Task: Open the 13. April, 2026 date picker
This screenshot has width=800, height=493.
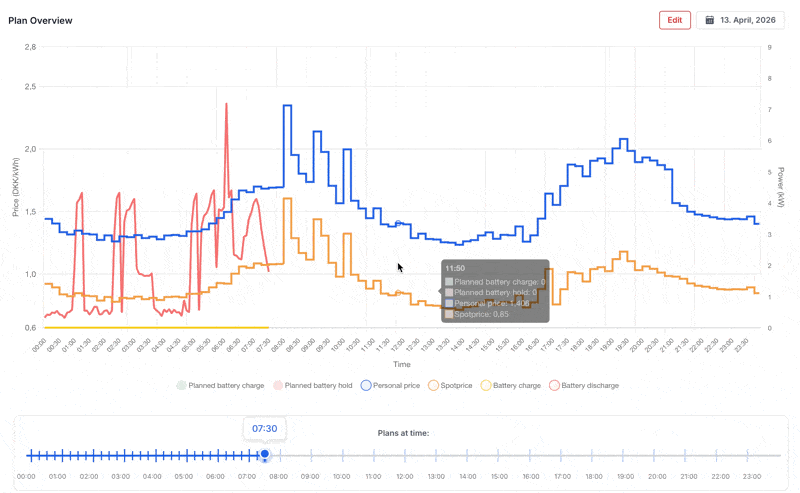Action: coord(740,20)
